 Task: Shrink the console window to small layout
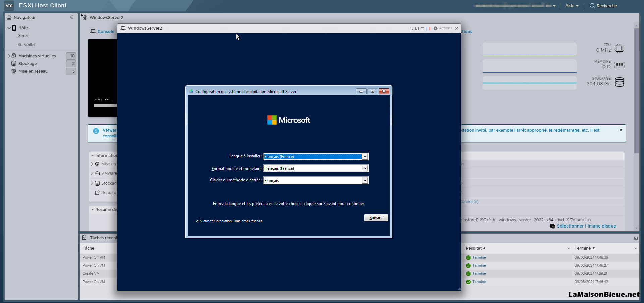(x=412, y=29)
